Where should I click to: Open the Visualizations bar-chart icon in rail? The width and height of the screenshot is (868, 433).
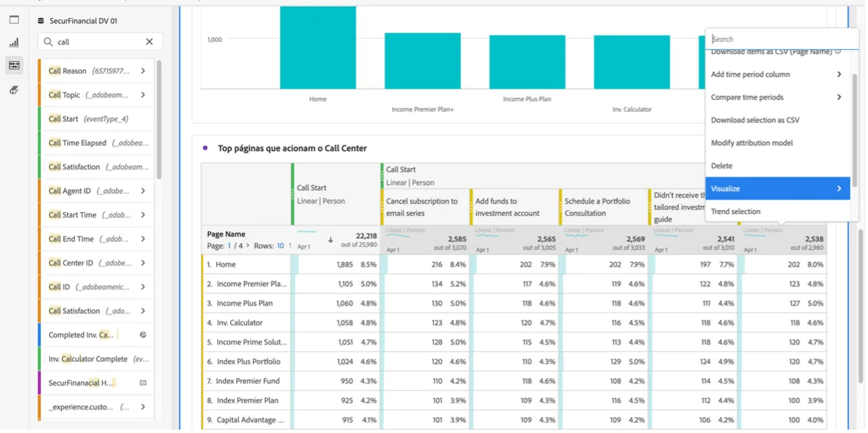[x=14, y=43]
